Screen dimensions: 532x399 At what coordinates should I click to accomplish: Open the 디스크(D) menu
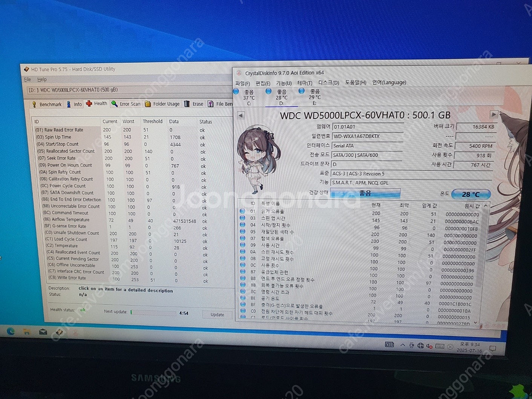[x=328, y=83]
